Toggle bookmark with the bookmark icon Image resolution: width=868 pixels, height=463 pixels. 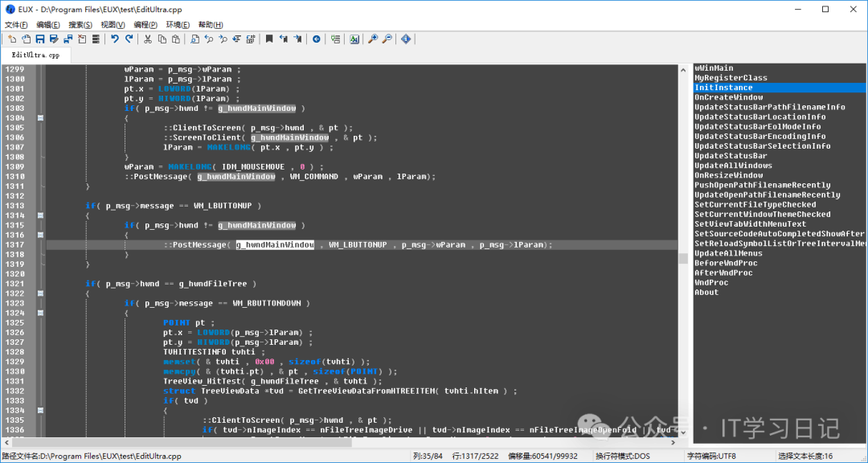point(269,39)
